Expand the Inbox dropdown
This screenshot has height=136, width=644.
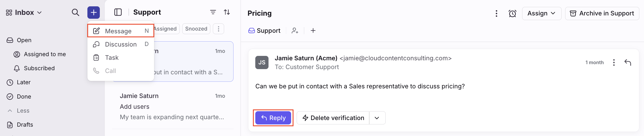pyautogui.click(x=24, y=12)
